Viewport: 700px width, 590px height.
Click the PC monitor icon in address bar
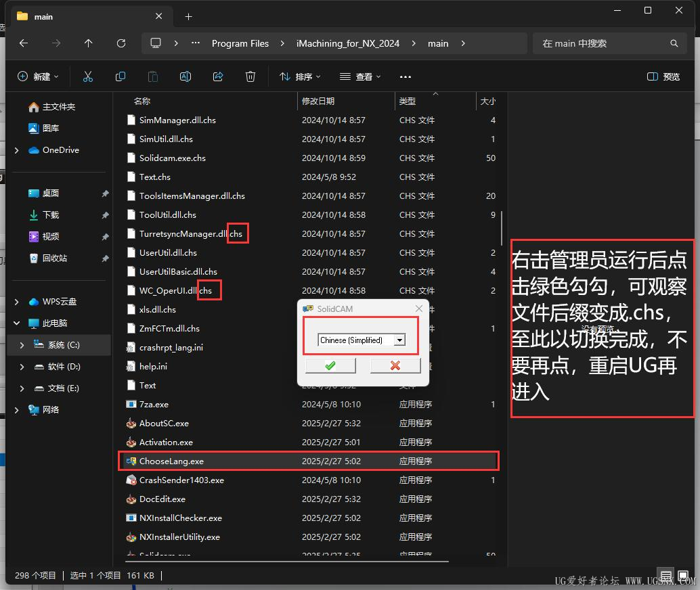click(155, 43)
